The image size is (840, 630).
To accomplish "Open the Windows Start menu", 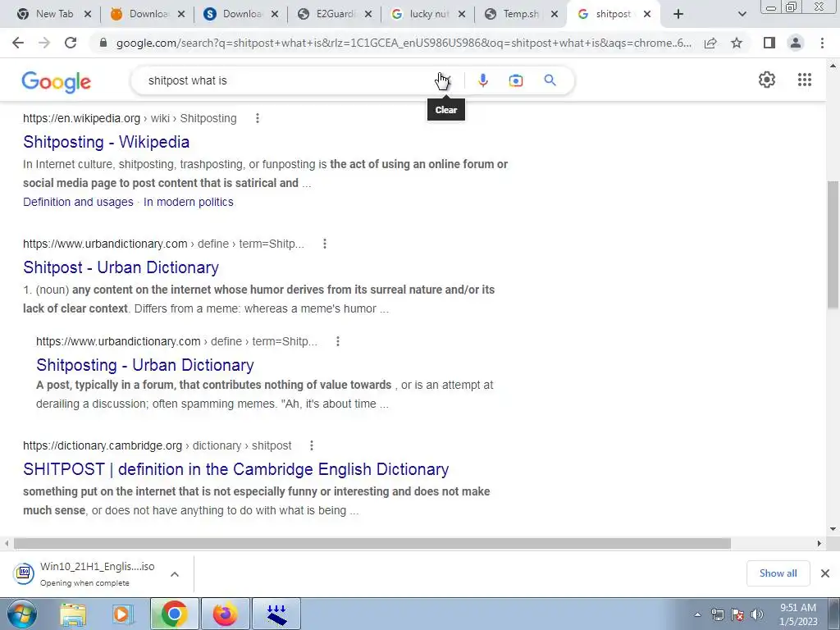I will point(21,614).
